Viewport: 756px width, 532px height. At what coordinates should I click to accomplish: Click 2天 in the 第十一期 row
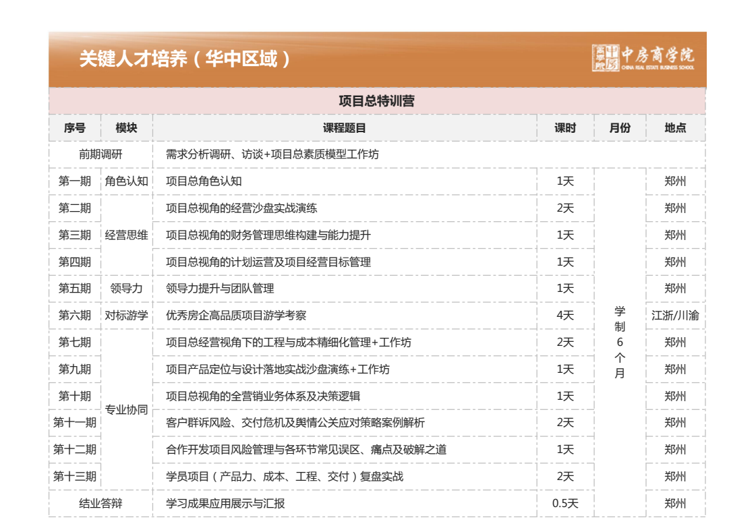pyautogui.click(x=565, y=423)
